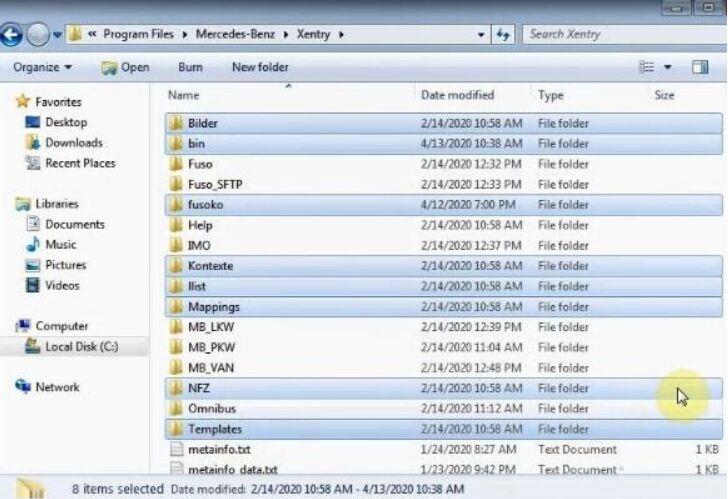Sort by Type column header
The width and height of the screenshot is (728, 499).
(551, 95)
